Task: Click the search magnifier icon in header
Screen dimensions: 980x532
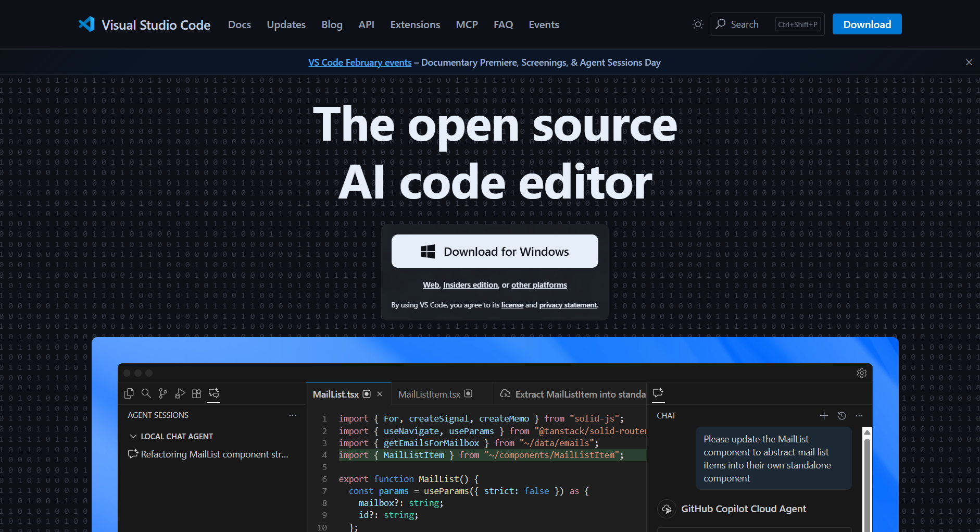Action: (721, 24)
